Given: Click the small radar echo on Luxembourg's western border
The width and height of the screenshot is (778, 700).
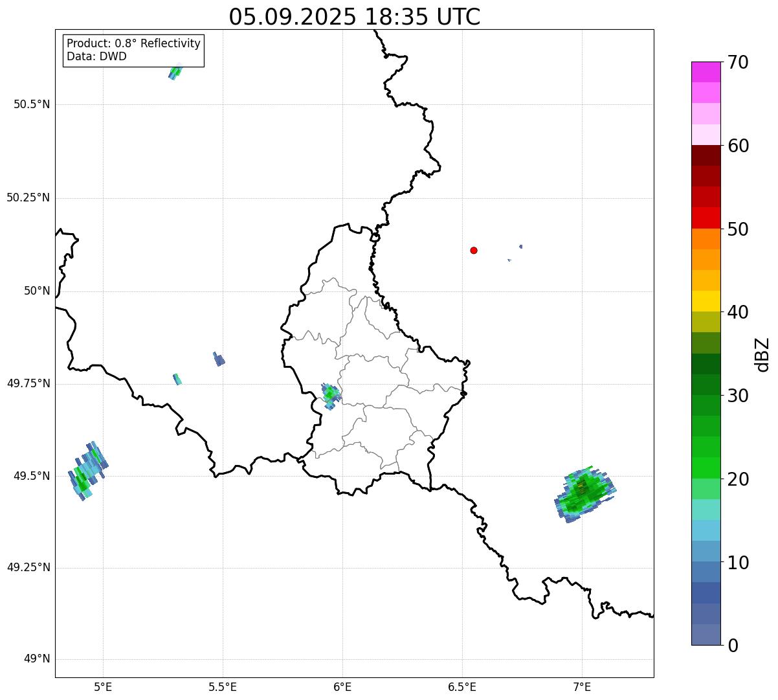Looking at the screenshot, I should point(331,396).
